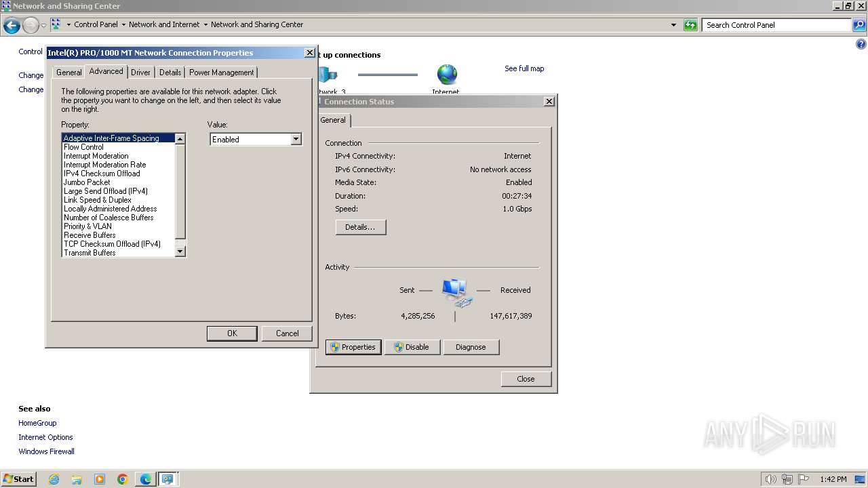The image size is (868, 488).
Task: Open the See full map link
Action: click(x=524, y=68)
